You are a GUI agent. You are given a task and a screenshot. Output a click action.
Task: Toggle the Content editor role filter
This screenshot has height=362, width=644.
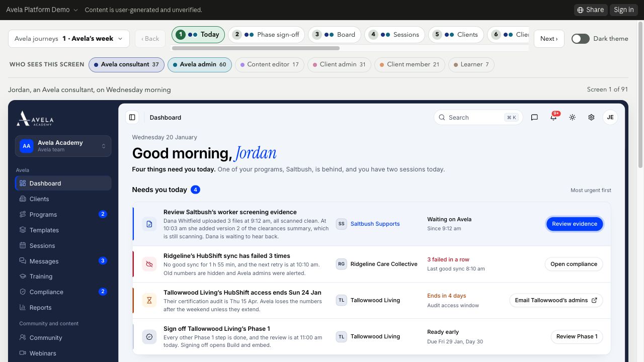[x=270, y=64]
